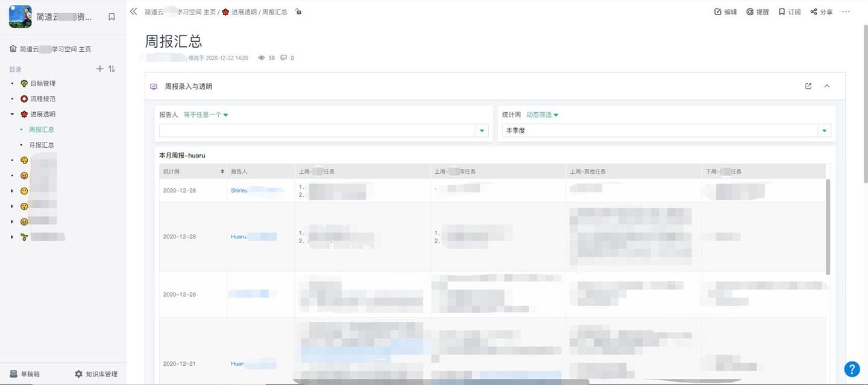
Task: Select 月报汇总 in the sidebar
Action: coord(42,145)
